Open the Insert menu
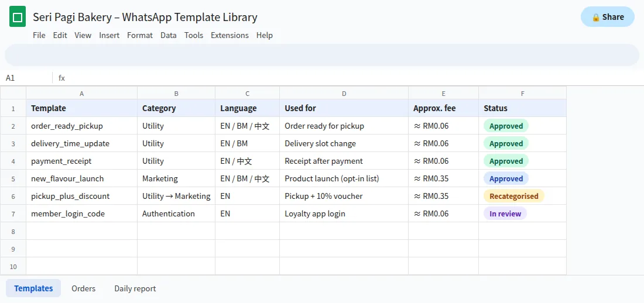 [109, 35]
